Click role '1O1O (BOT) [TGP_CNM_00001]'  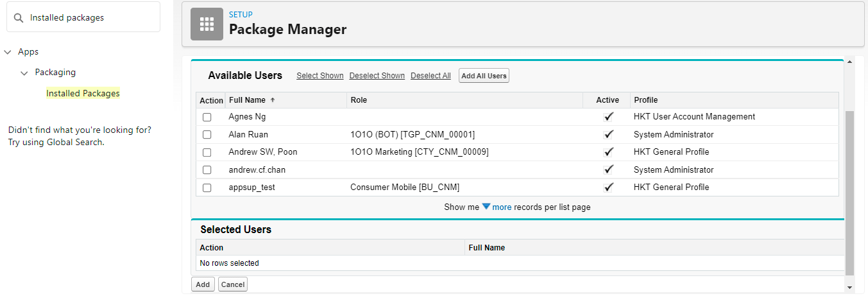413,135
